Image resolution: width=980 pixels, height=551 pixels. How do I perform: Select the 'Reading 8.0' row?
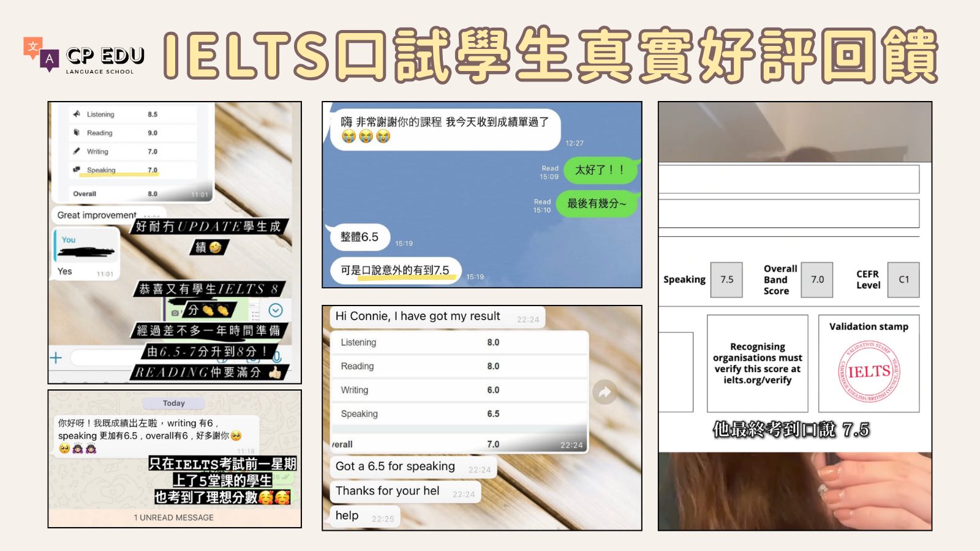[x=459, y=366]
